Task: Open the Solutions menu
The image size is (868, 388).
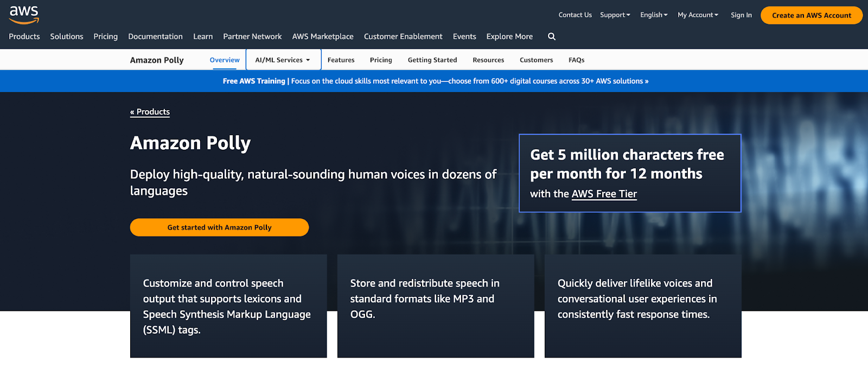Action: pos(67,36)
